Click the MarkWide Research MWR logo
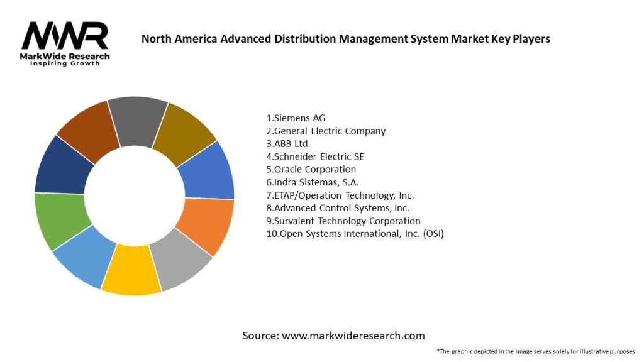Image resolution: width=644 pixels, height=362 pixels. 65,43
